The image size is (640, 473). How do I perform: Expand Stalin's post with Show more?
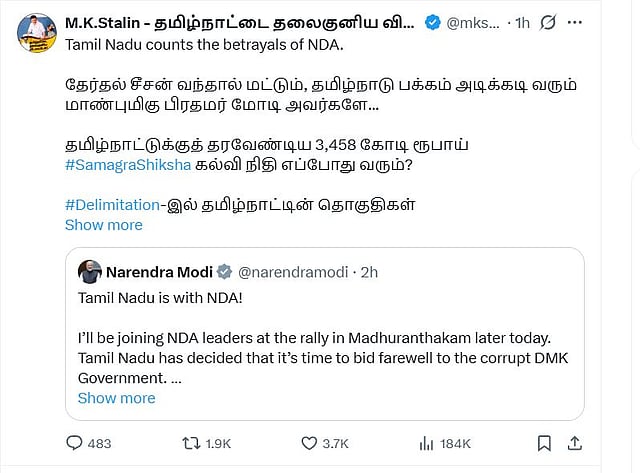click(103, 225)
